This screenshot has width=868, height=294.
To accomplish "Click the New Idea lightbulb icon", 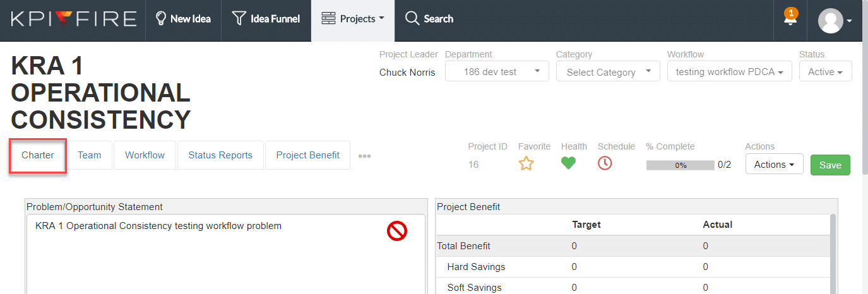I will pos(160,19).
